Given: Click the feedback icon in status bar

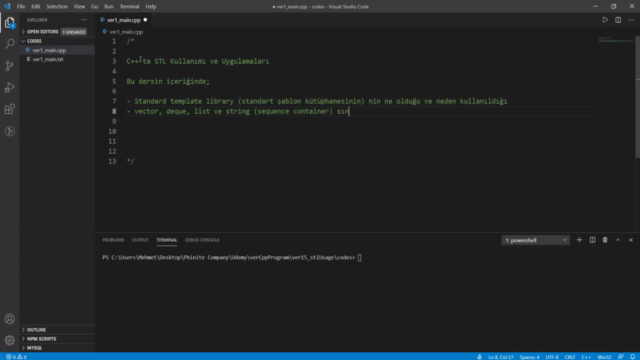Looking at the screenshot, I should 620,357.
